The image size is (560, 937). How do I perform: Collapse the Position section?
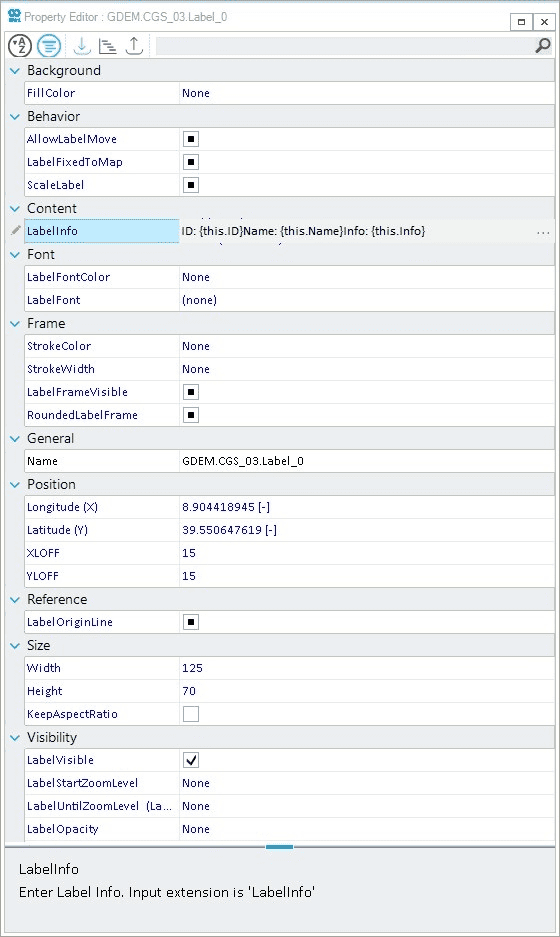click(15, 485)
